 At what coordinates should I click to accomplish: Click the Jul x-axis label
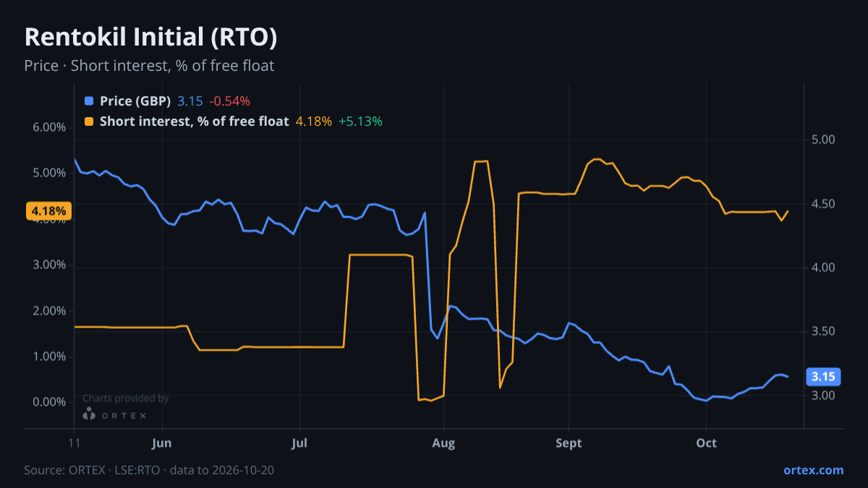pos(299,442)
